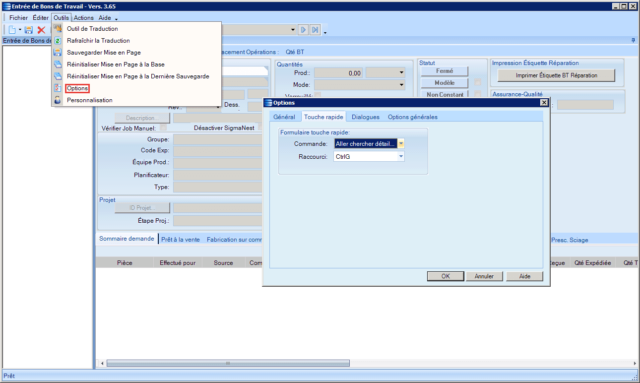The image size is (640, 383).
Task: Open the Éditer menu
Action: 40,18
